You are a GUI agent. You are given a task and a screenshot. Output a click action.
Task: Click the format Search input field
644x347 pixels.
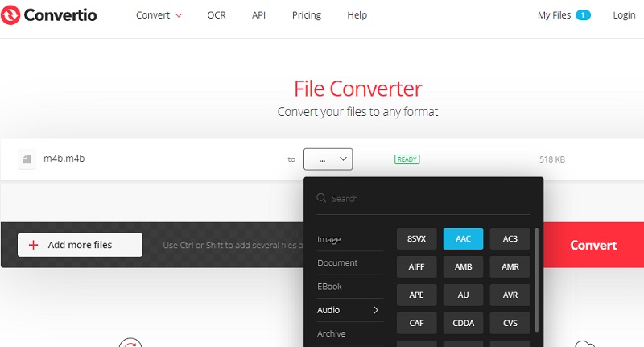pos(423,199)
